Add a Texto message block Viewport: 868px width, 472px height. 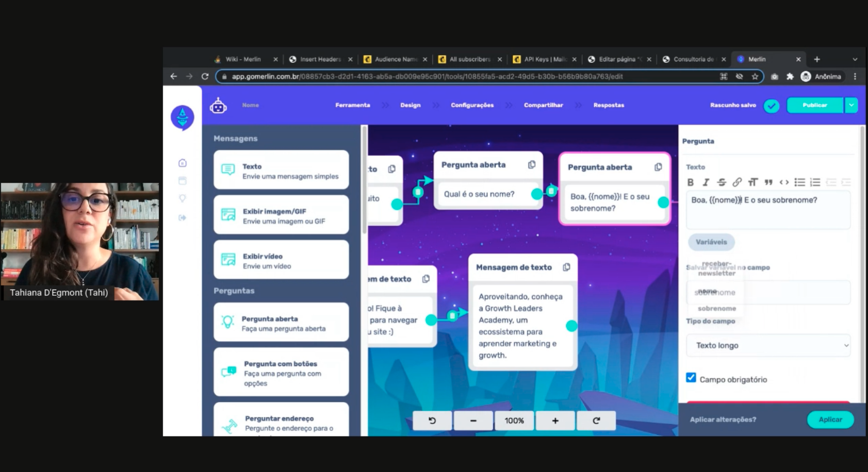(281, 170)
